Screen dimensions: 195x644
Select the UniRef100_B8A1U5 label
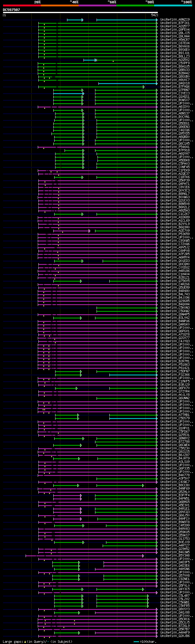pos(175,67)
